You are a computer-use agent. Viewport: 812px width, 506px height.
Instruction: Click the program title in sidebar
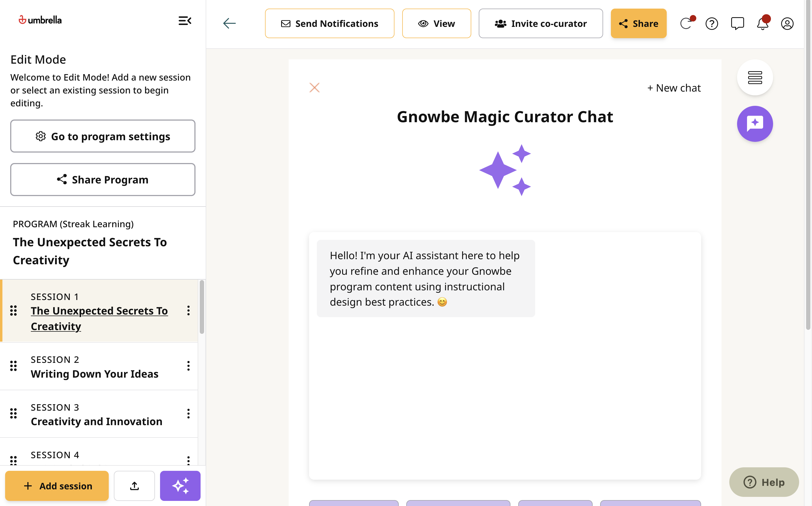click(90, 251)
